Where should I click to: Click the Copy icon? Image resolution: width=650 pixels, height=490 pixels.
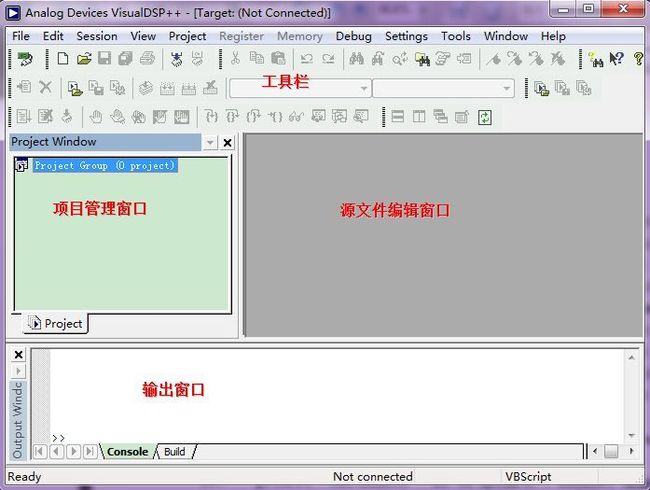click(257, 58)
